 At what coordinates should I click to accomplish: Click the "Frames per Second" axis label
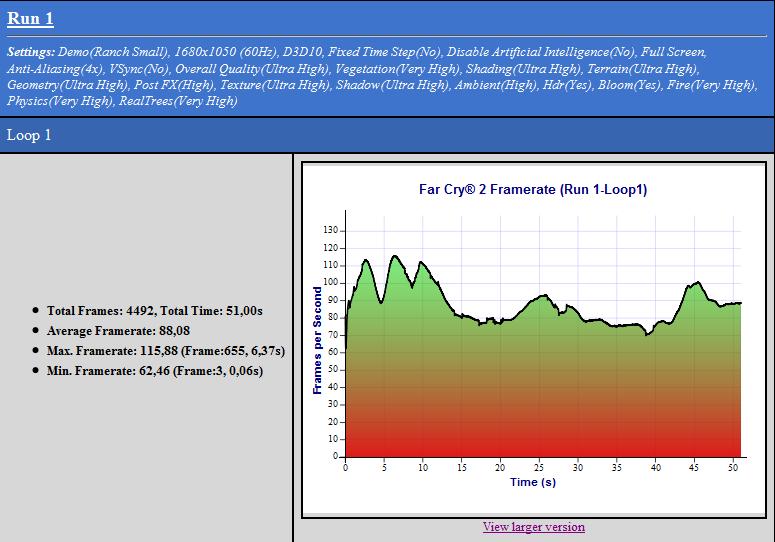click(x=317, y=340)
